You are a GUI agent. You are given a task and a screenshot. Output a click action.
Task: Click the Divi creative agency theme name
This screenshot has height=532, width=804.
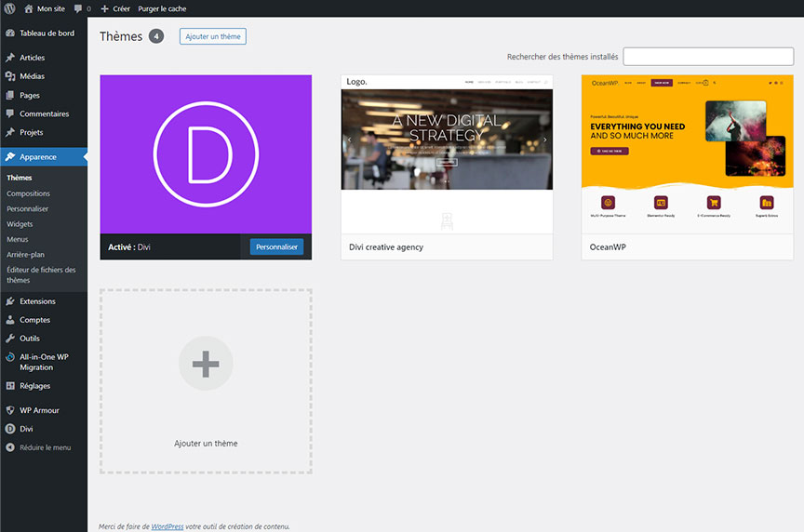click(386, 247)
